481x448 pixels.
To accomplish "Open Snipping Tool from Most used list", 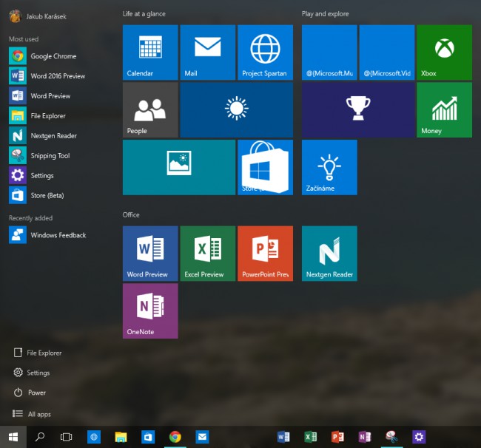I will click(40, 156).
